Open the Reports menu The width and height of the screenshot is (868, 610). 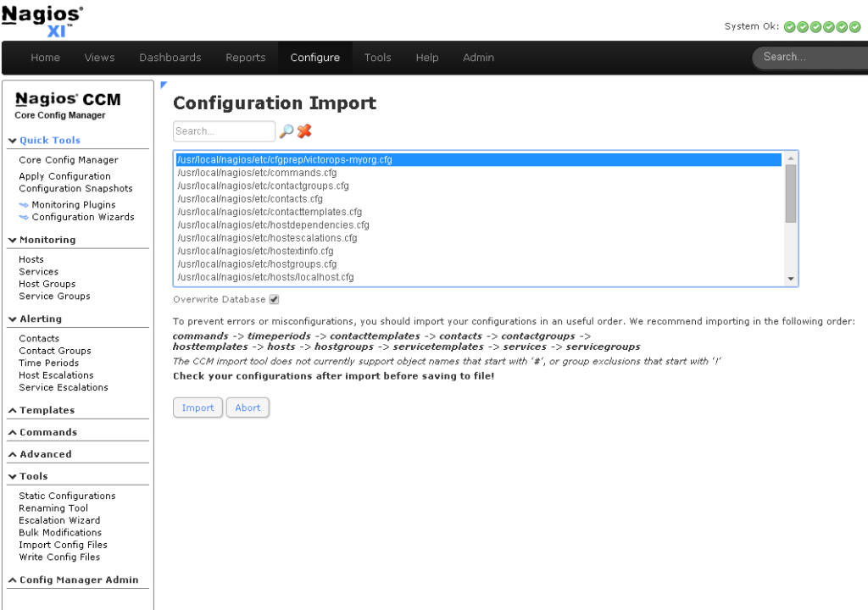pos(246,58)
